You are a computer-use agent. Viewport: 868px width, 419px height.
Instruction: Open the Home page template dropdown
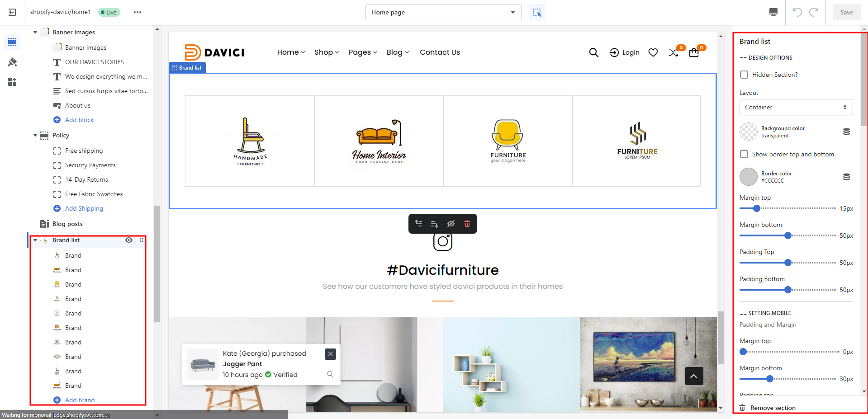(x=443, y=12)
